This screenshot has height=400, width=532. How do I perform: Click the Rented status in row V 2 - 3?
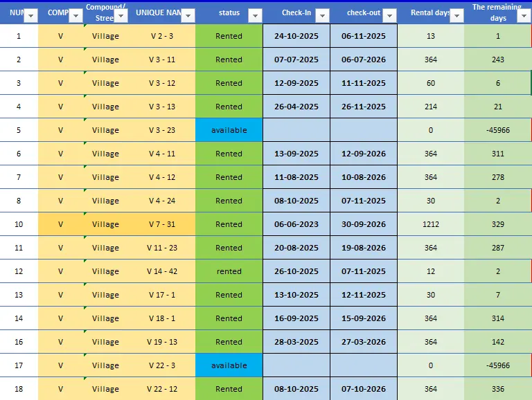[x=229, y=36]
